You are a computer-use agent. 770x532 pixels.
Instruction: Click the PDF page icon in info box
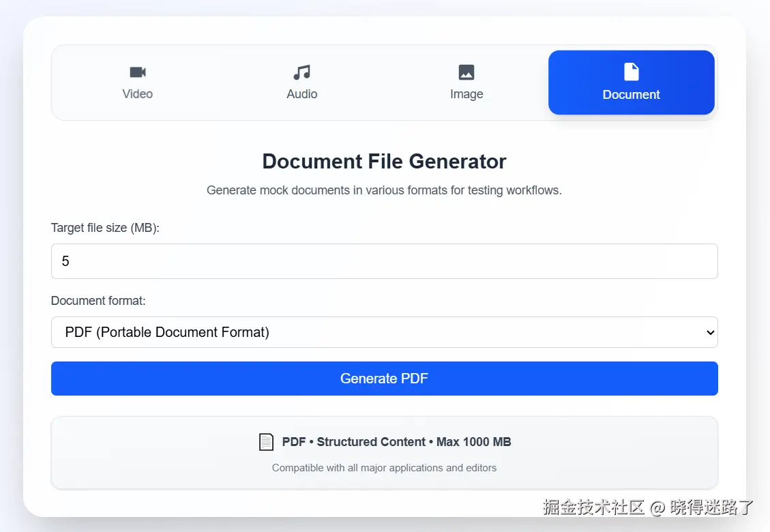[266, 442]
